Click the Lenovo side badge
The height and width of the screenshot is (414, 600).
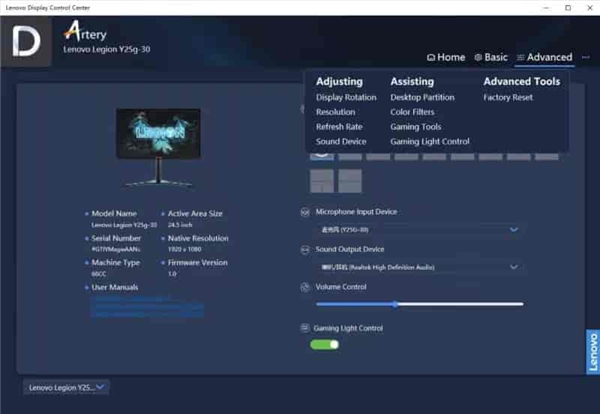tap(593, 352)
